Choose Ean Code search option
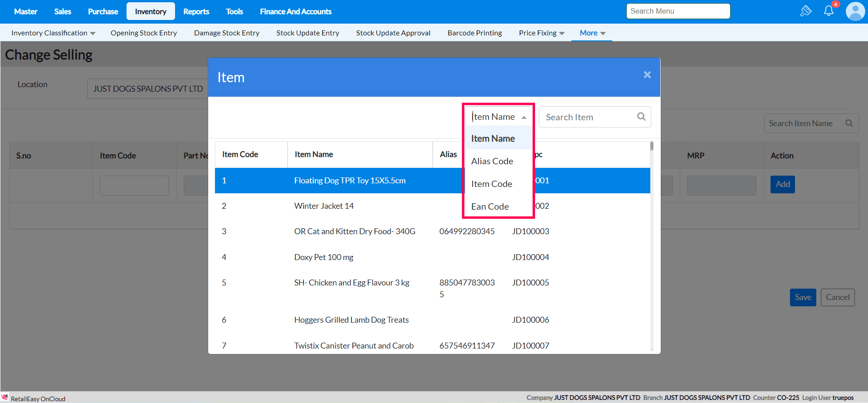868x403 pixels. [x=490, y=206]
